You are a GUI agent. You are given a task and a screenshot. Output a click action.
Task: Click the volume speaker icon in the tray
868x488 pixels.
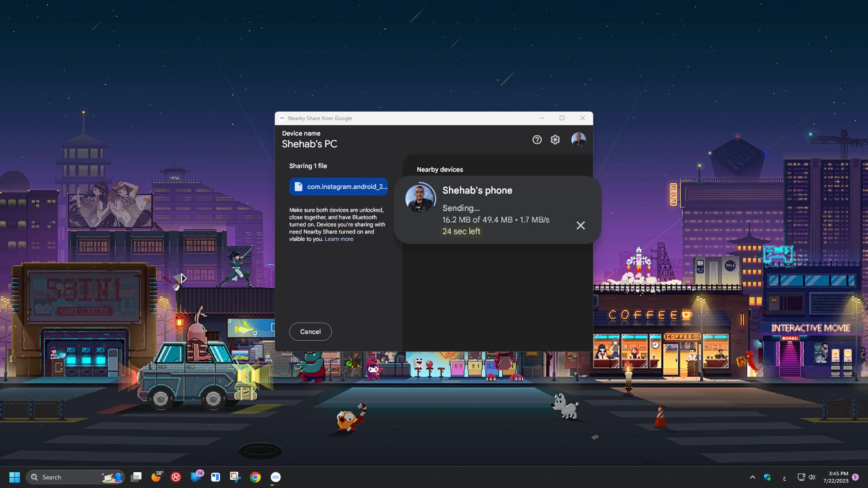pos(812,477)
